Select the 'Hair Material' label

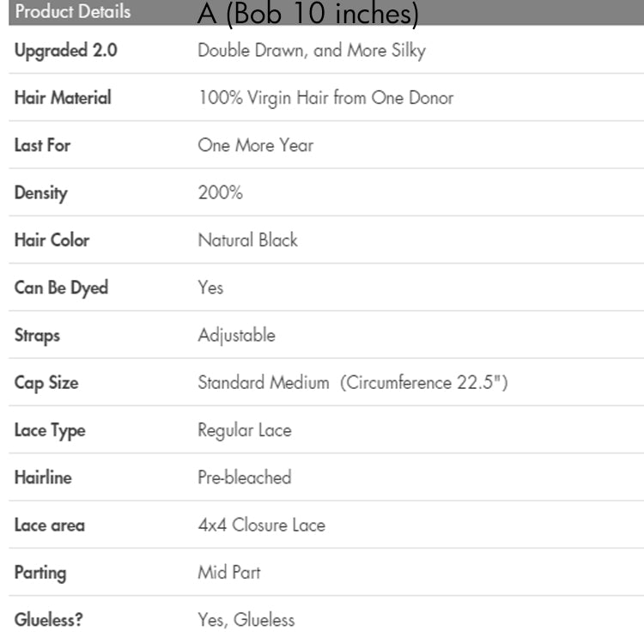(x=63, y=98)
